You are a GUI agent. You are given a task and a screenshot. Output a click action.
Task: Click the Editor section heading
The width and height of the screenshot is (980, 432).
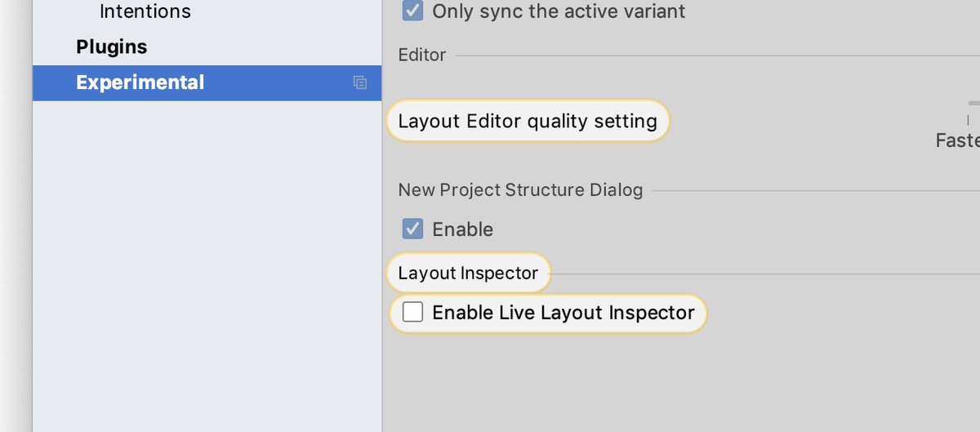422,55
